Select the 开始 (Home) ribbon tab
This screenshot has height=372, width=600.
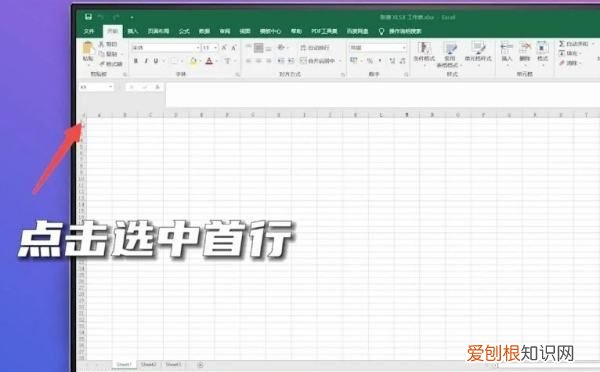coord(112,31)
